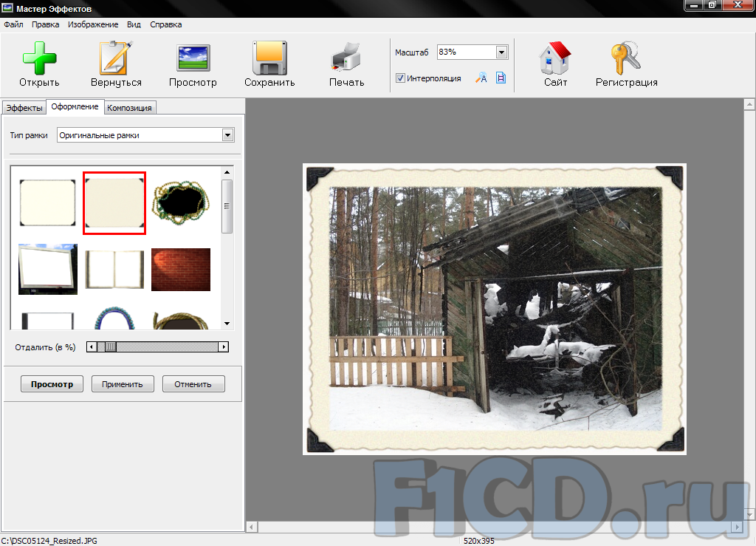This screenshot has width=756, height=546.
Task: Click the Регистрация keys icon
Action: (626, 58)
